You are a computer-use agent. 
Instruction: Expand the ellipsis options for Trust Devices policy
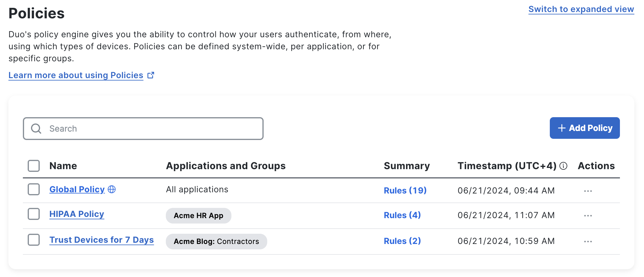pos(588,241)
